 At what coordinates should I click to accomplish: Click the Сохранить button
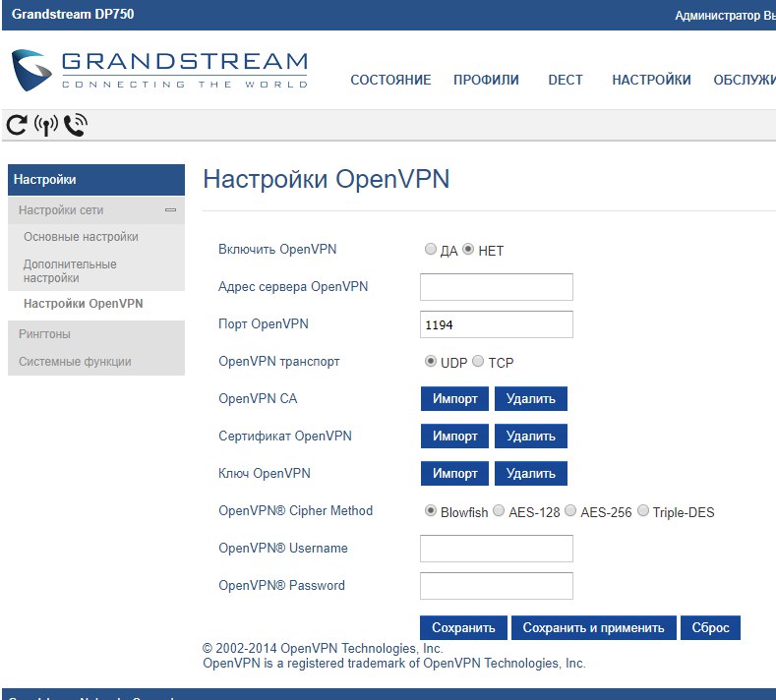tap(463, 628)
